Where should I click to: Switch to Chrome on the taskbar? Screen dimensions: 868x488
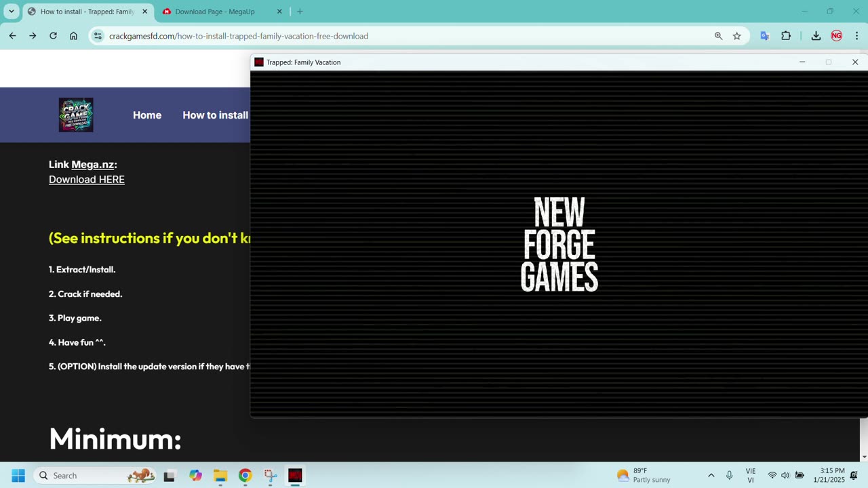pyautogui.click(x=245, y=475)
